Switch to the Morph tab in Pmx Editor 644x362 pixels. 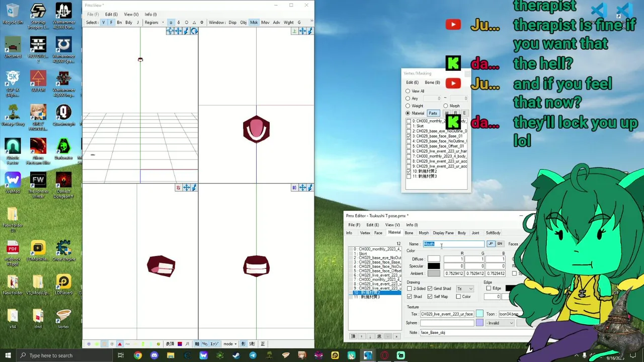click(x=424, y=233)
